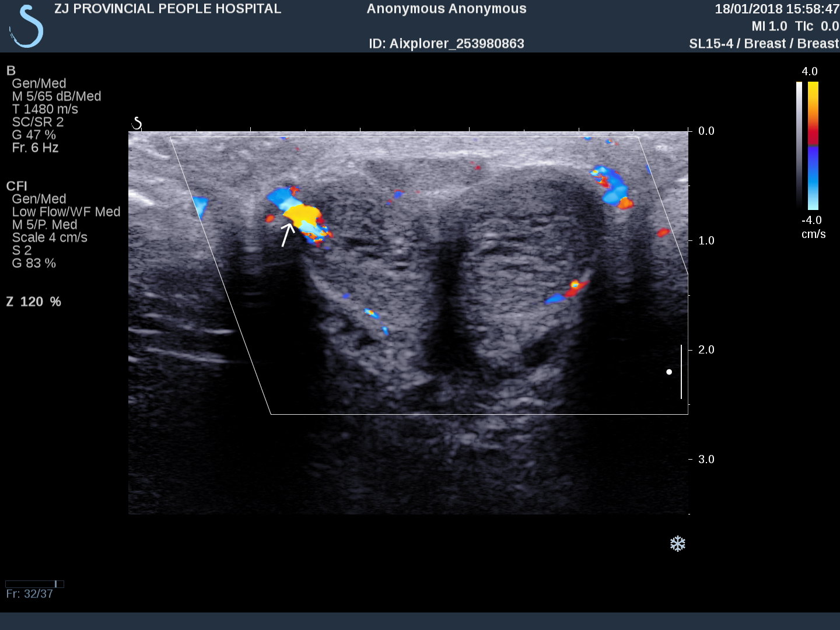Select the 'cm/s' unit under color scale
Screen dimensions: 840x630
814,234
